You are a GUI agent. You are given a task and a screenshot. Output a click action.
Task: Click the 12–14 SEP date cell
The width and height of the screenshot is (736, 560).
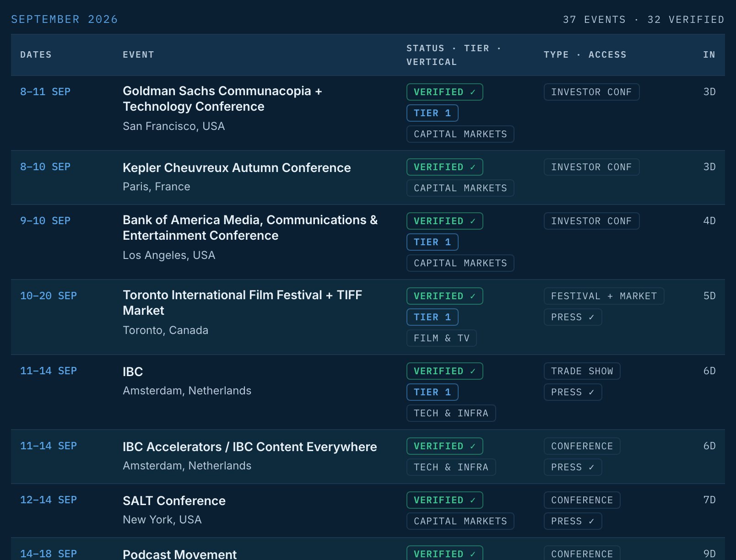(49, 500)
